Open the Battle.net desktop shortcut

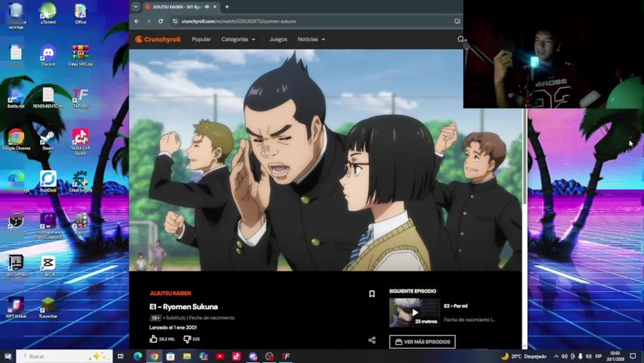pos(16,98)
